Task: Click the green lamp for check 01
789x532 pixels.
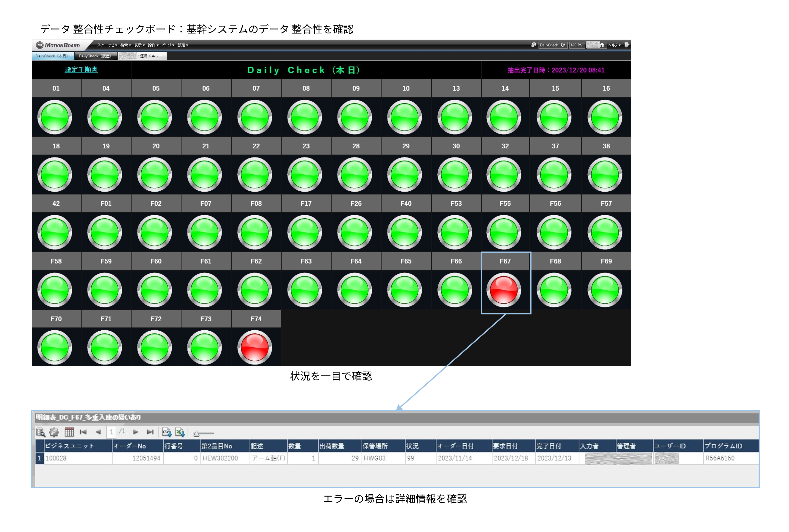Action: (x=55, y=117)
